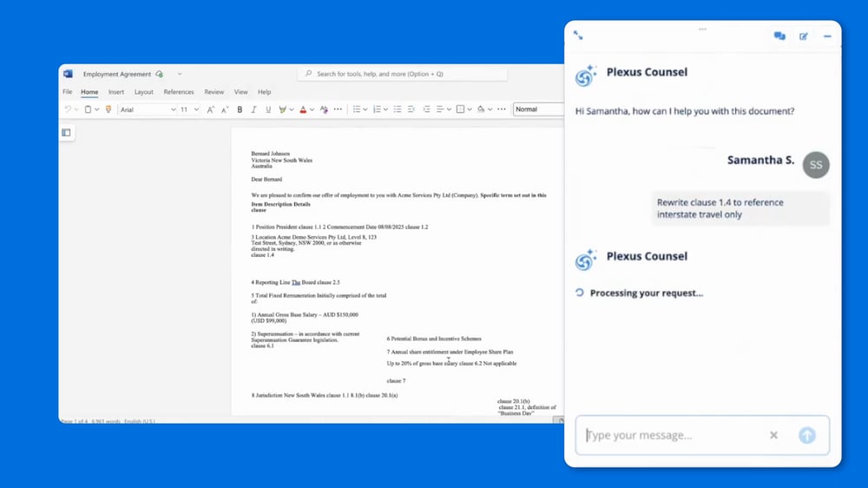
Task: Toggle bold formatting
Action: 240,109
